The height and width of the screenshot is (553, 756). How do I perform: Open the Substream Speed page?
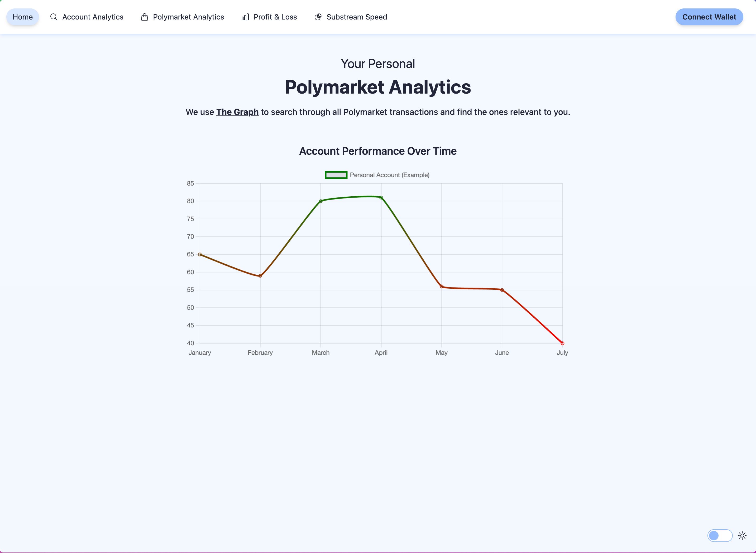(351, 17)
